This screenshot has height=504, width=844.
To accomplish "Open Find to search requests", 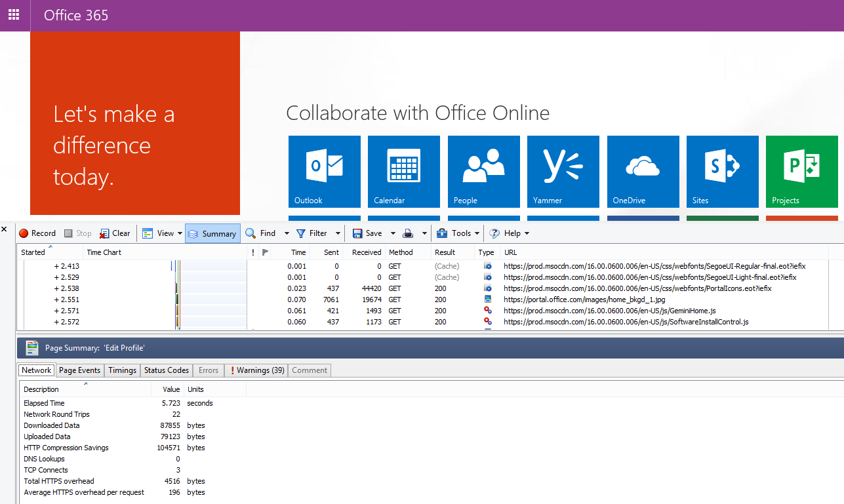I will pos(262,233).
